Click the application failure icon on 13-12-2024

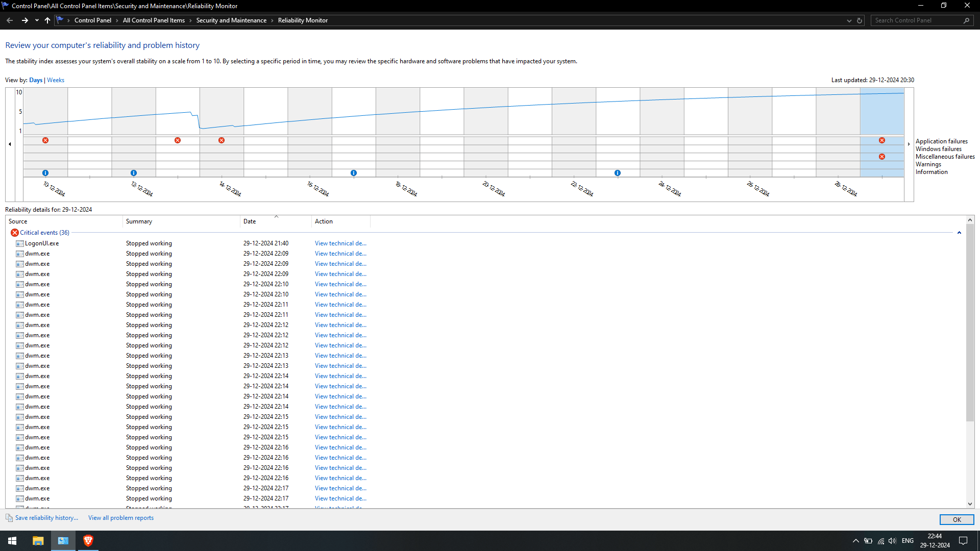click(x=178, y=140)
